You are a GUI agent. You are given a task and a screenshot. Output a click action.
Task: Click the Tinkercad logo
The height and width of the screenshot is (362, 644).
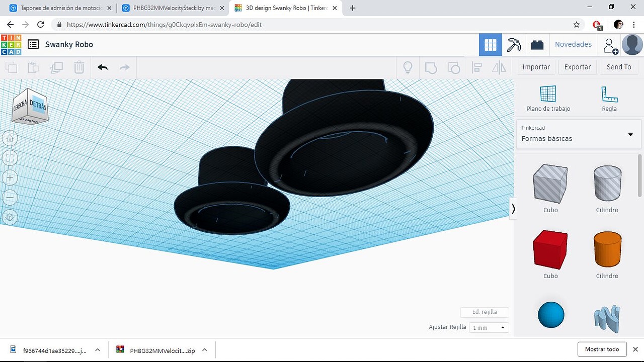click(11, 45)
